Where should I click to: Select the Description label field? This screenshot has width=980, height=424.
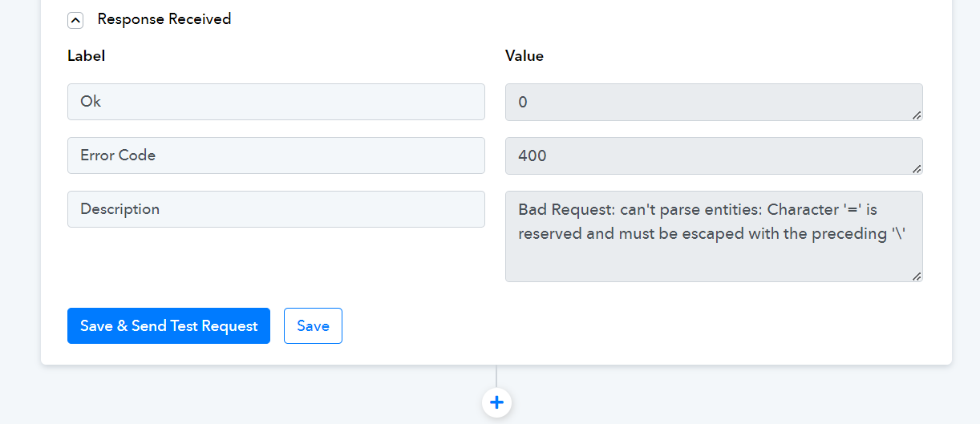click(276, 209)
